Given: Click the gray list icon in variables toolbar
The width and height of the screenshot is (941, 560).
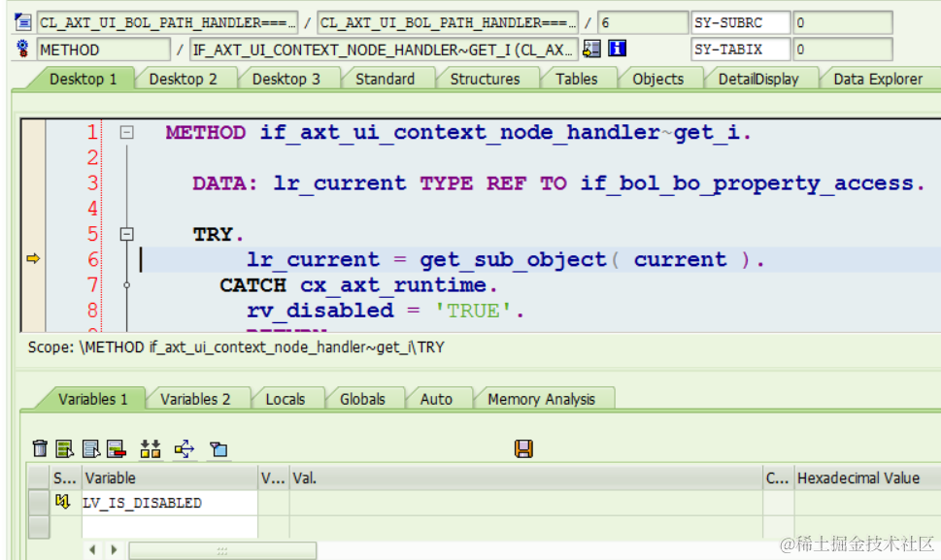Looking at the screenshot, I should pos(90,448).
